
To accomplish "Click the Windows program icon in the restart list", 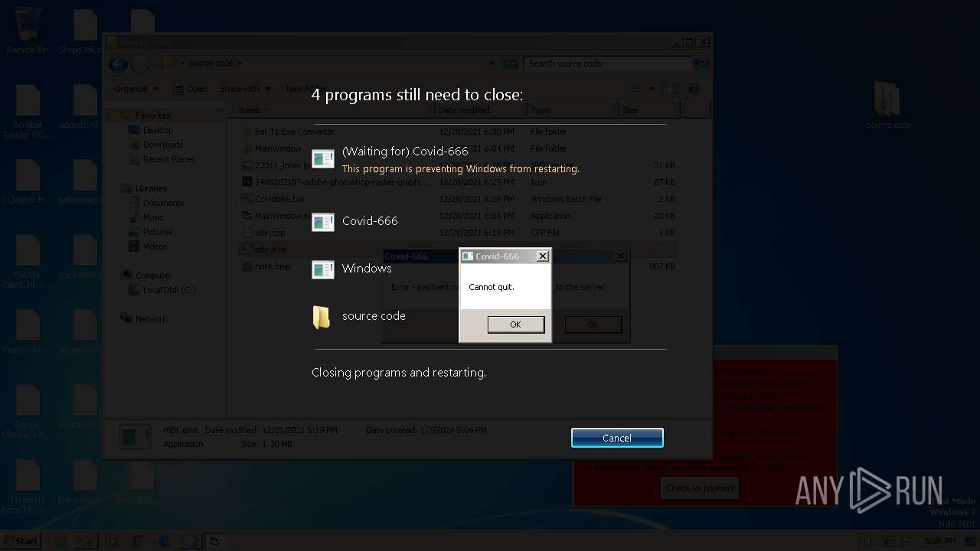I will (323, 269).
